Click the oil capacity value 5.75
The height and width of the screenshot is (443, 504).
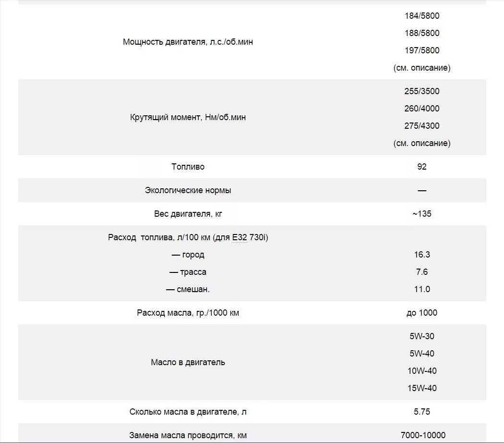click(422, 412)
